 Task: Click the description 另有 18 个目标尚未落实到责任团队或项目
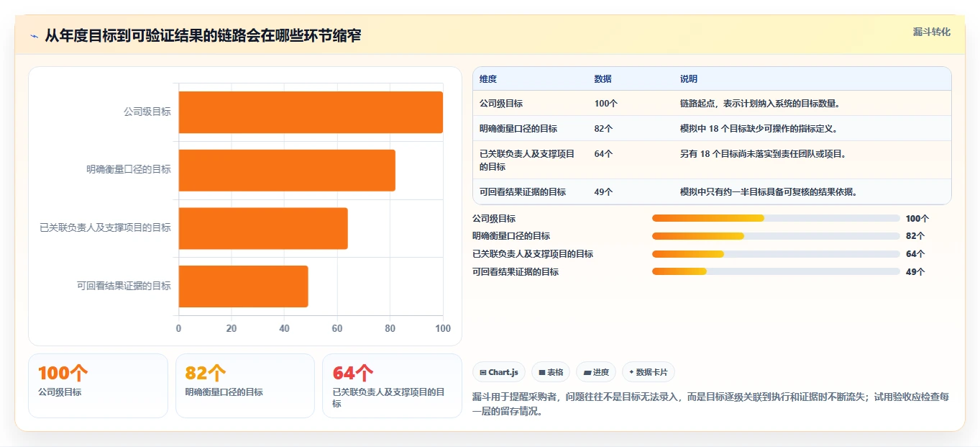pyautogui.click(x=763, y=154)
